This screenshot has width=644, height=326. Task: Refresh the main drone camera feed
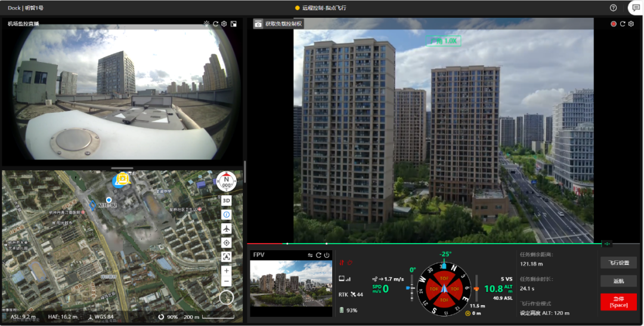tap(623, 24)
